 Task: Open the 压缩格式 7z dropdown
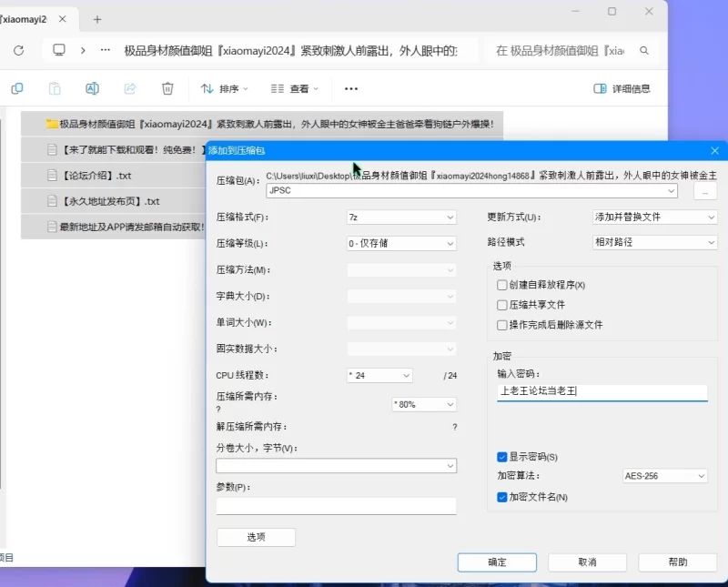401,217
